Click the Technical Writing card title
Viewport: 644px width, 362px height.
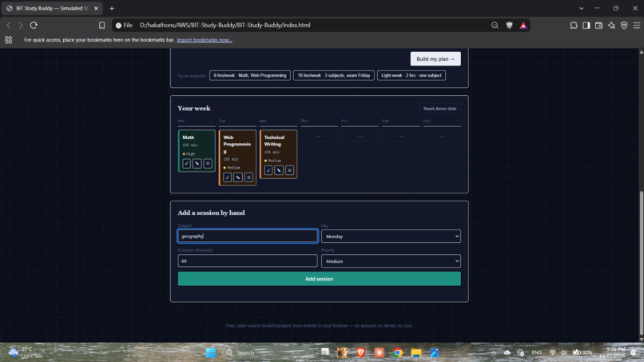pos(274,141)
